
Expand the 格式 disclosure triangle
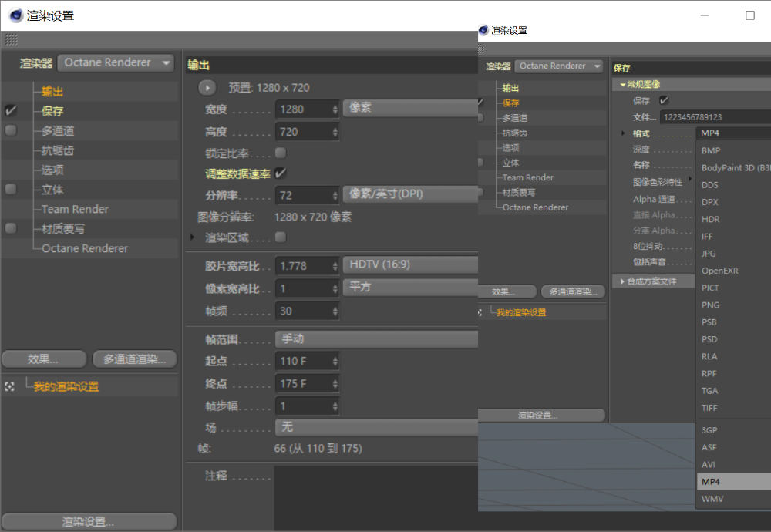(623, 133)
